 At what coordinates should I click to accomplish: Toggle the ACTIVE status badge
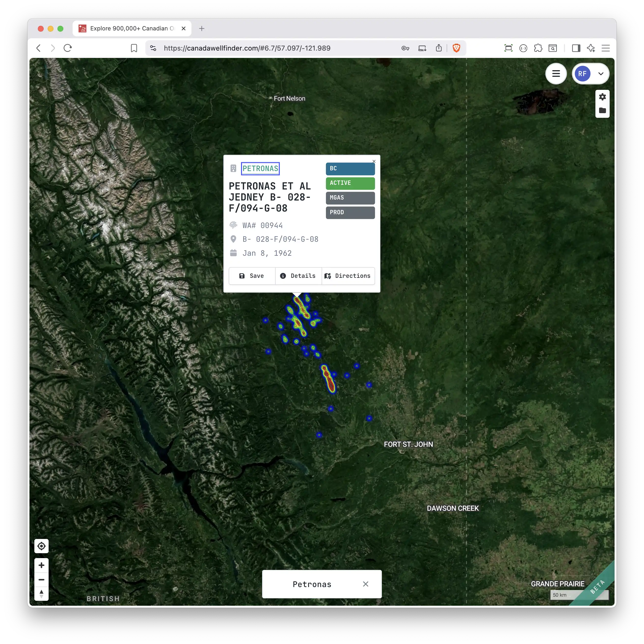tap(350, 183)
